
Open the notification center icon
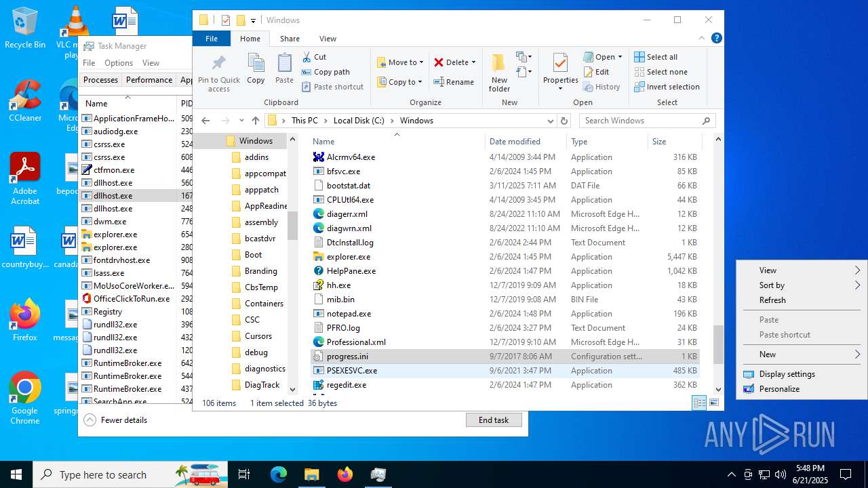tap(846, 474)
